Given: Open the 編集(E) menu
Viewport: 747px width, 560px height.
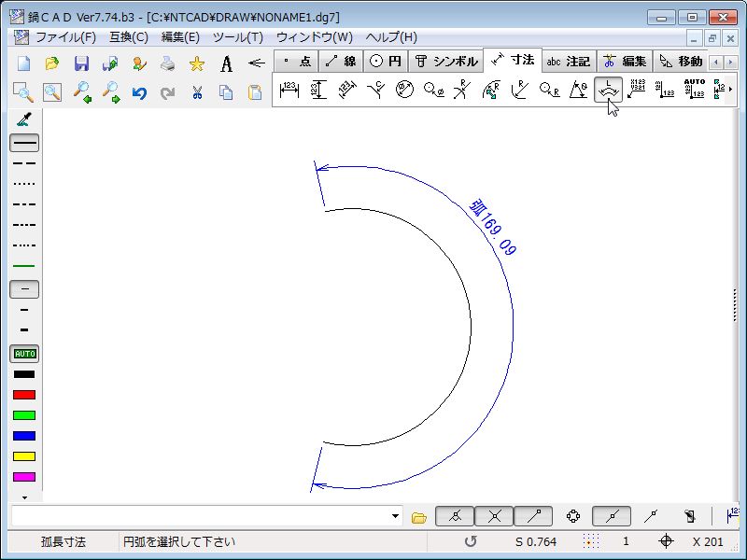Looking at the screenshot, I should 180,37.
